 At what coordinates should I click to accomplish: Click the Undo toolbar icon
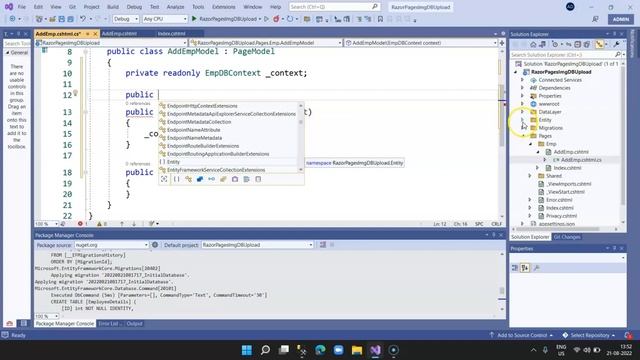point(83,19)
